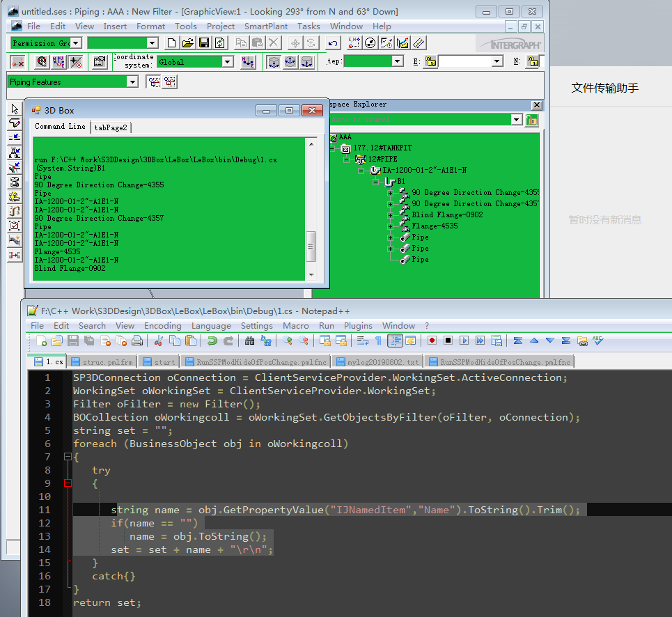
Task: Click the PinPoint E,N coordinates icon
Action: click(354, 43)
